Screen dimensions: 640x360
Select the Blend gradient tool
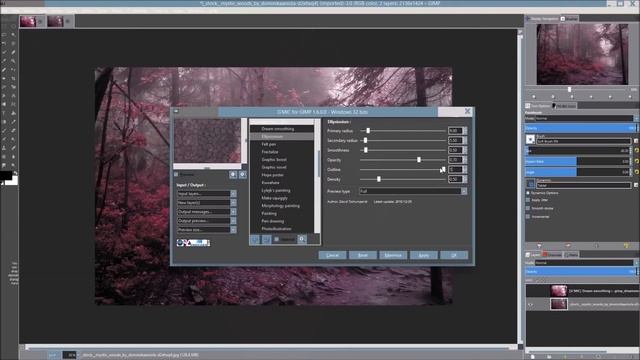[x=4, y=122]
